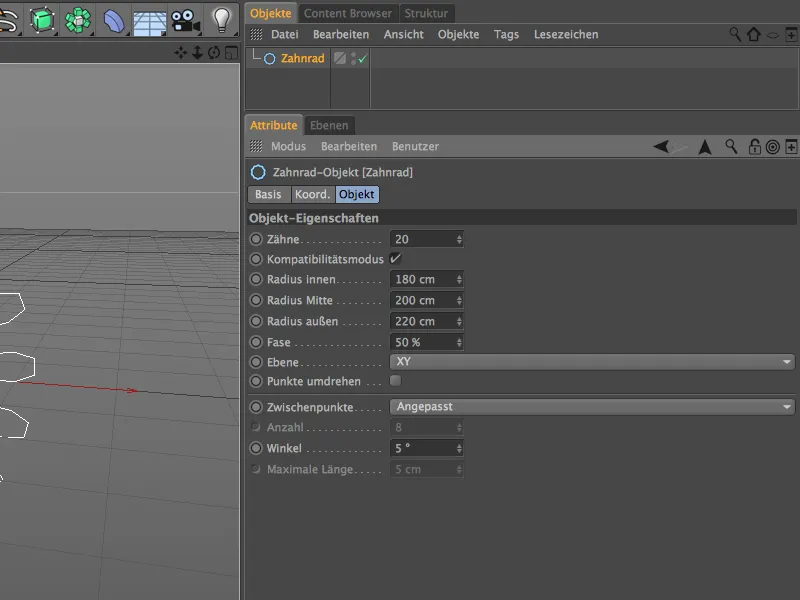The image size is (800, 600).
Task: Toggle Zahnrad visibility dots
Action: (353, 58)
